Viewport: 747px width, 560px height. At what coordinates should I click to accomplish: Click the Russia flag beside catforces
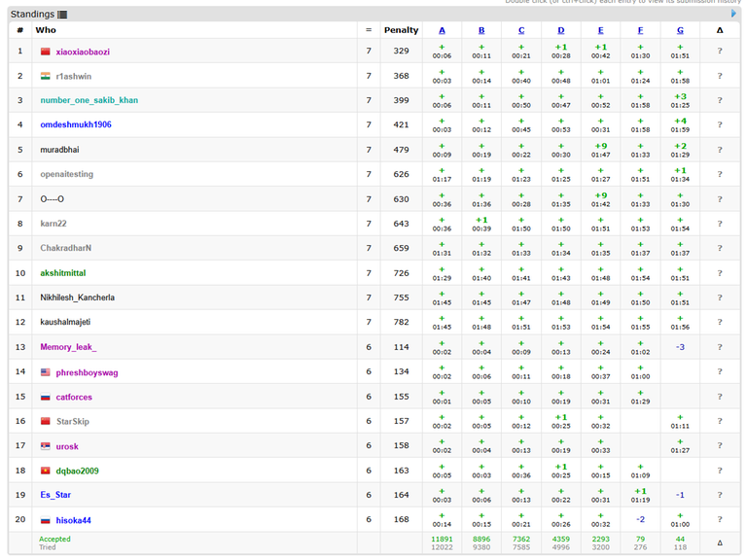[45, 397]
